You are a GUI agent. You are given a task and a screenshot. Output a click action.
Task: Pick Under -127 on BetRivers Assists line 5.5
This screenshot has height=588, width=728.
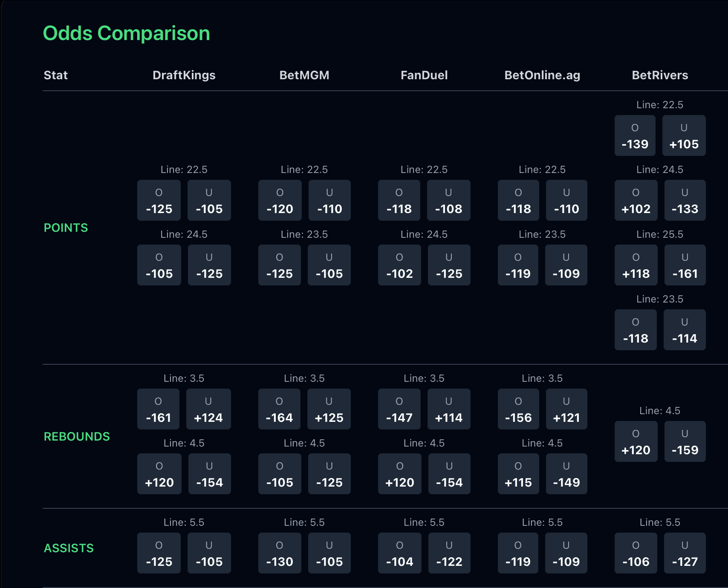[x=685, y=553]
